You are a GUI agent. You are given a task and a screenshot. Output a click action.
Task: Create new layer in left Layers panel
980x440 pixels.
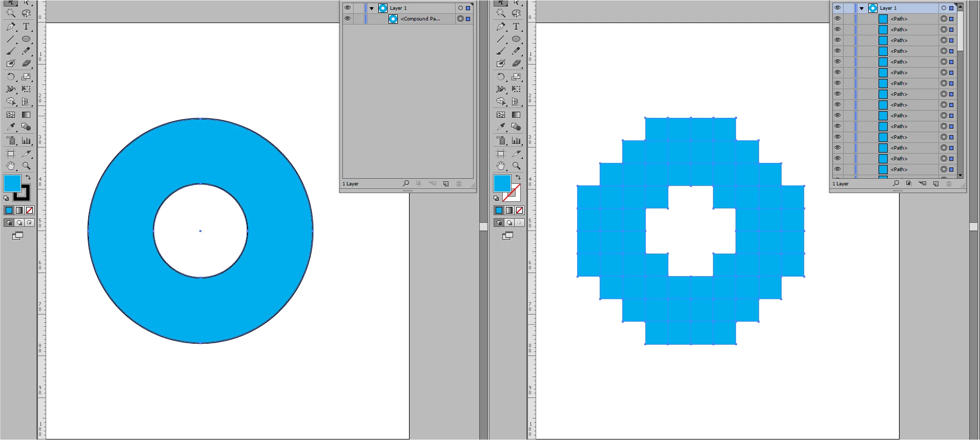click(x=446, y=183)
